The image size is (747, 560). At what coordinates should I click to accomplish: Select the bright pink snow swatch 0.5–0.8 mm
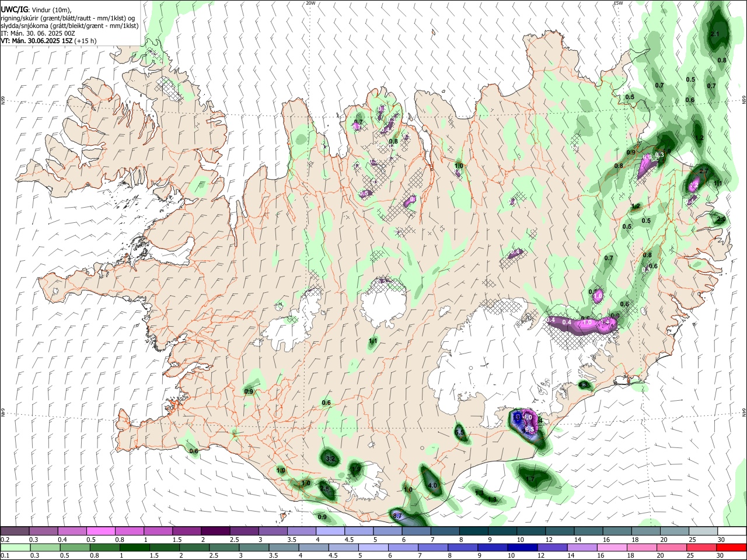pos(100,531)
